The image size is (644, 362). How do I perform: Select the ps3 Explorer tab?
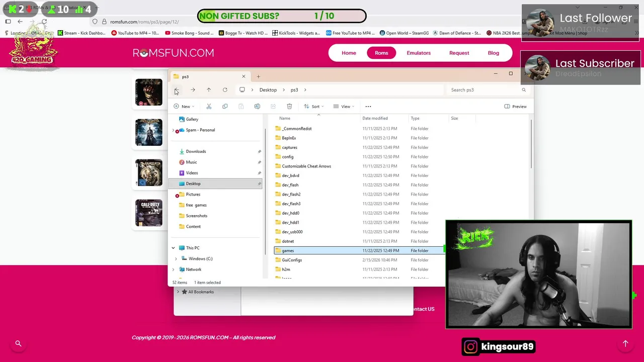click(209, 76)
